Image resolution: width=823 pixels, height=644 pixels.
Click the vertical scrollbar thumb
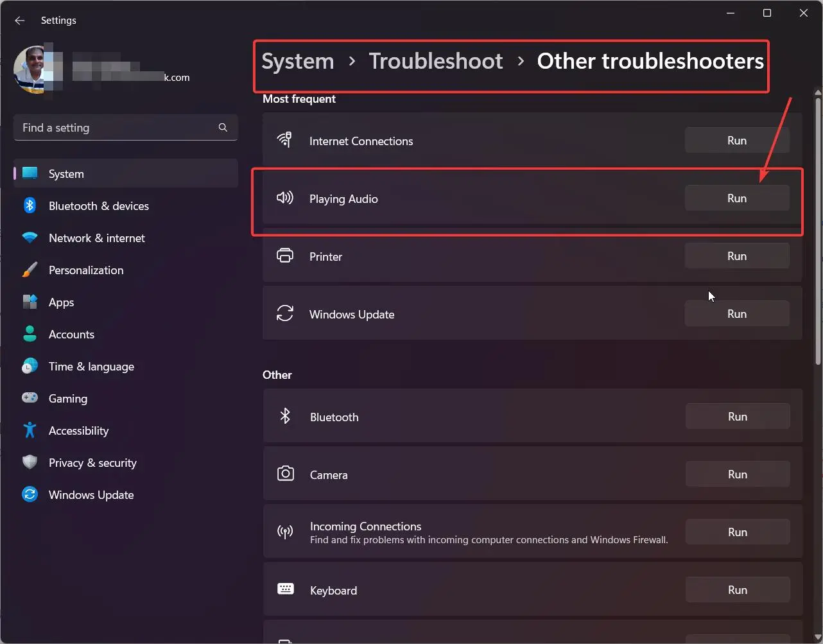point(818,231)
